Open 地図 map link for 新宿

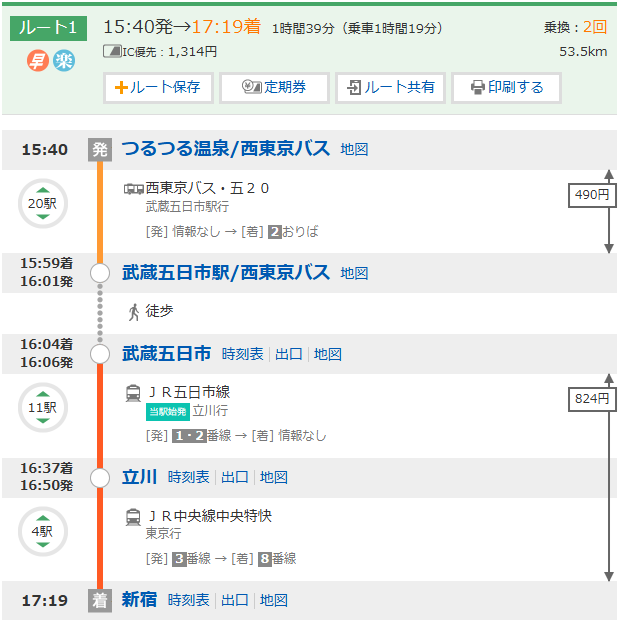point(274,601)
